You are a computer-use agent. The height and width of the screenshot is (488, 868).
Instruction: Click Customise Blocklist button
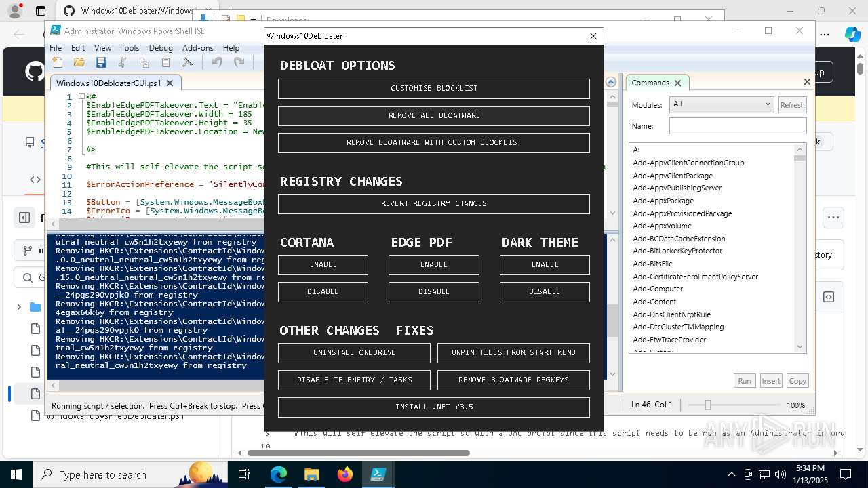[x=434, y=88]
